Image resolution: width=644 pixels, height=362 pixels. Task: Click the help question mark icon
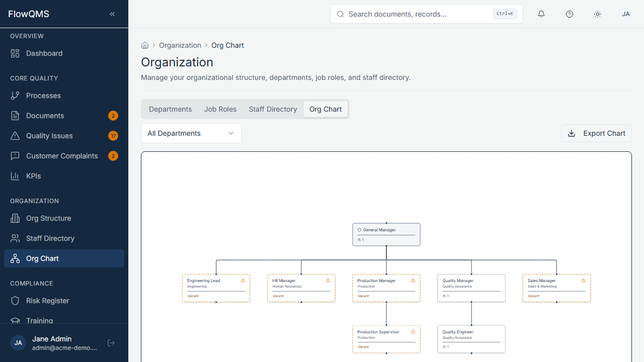[570, 14]
